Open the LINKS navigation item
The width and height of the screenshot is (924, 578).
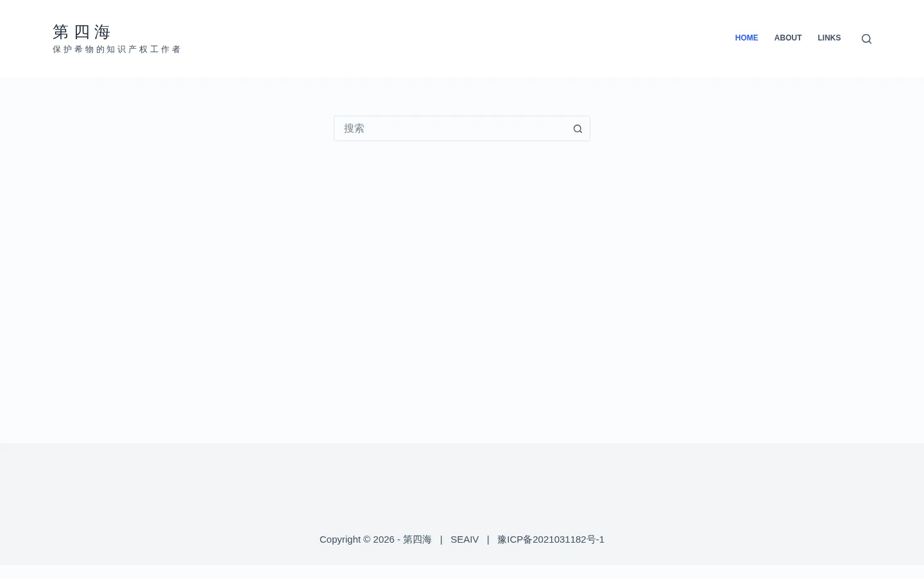pos(829,38)
